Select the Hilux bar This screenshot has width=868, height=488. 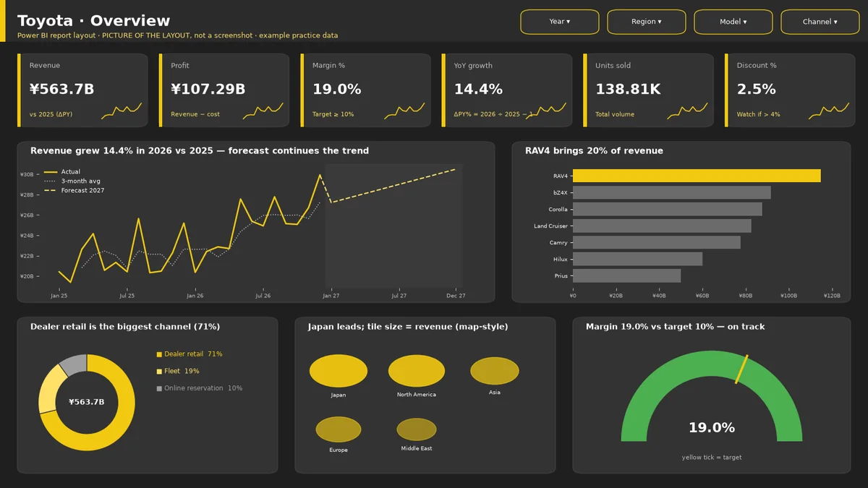pyautogui.click(x=637, y=259)
